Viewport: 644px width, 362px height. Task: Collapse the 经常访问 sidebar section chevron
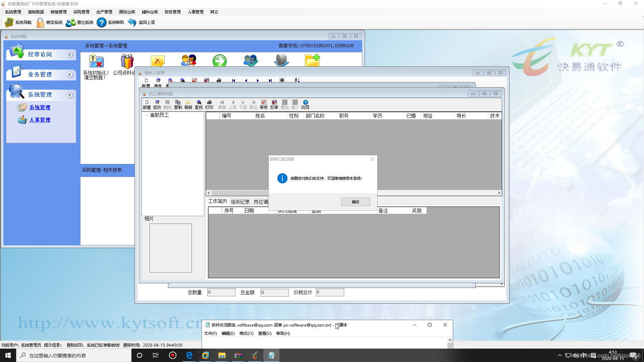[70, 55]
